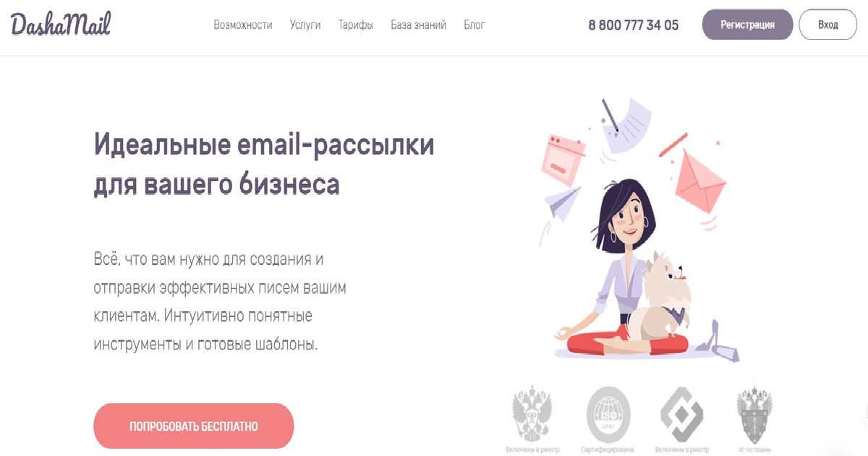Click the Вход button

(x=827, y=25)
